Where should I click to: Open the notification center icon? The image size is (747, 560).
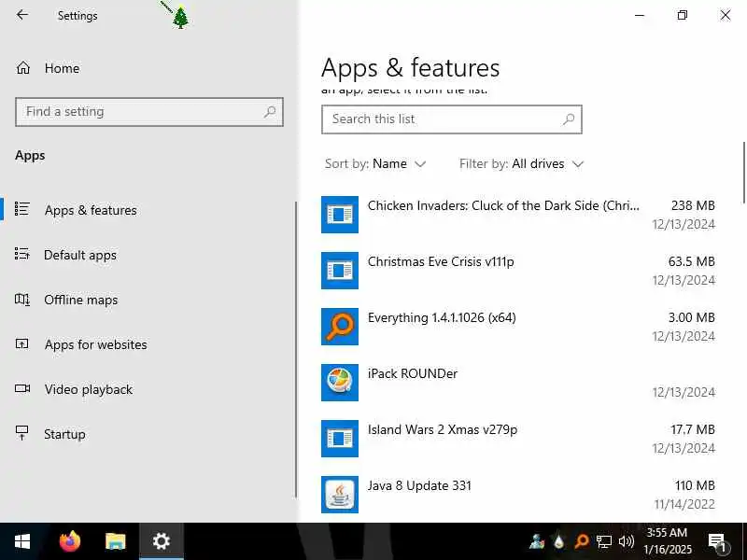tap(717, 541)
